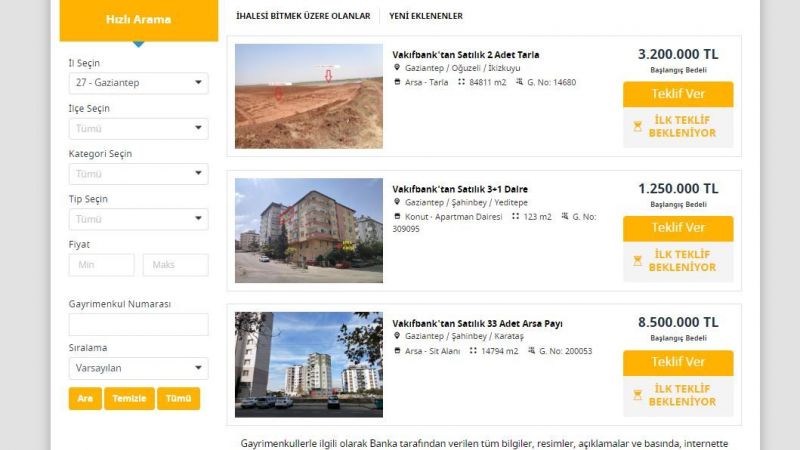Click the Arsa - Sit Alanı text
Screen dimensions: 800x450
[x=432, y=351]
